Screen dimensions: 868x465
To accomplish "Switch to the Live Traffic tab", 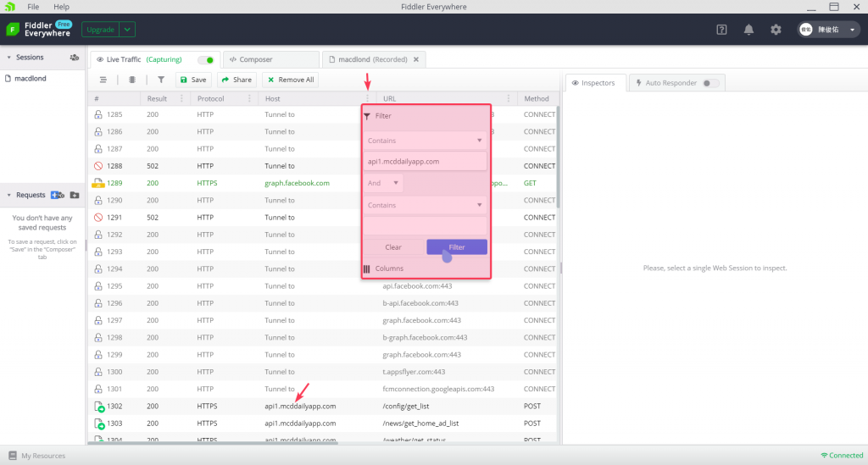I will tap(154, 60).
